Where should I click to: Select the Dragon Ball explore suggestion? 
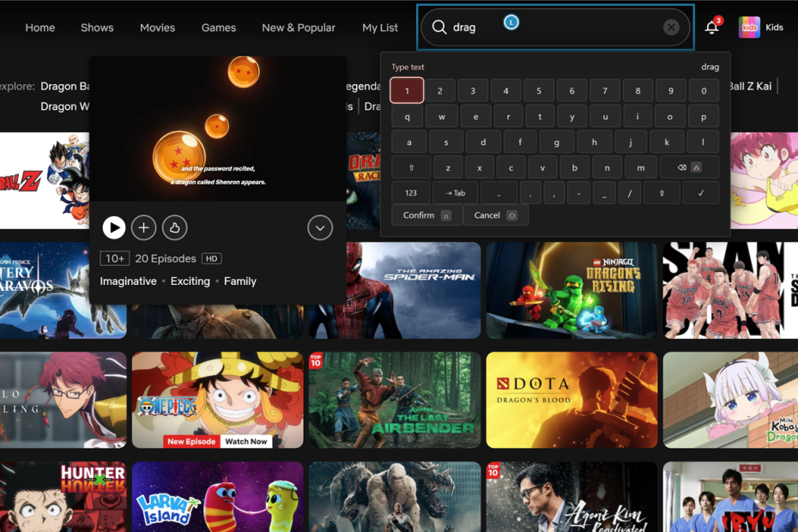[x=64, y=86]
